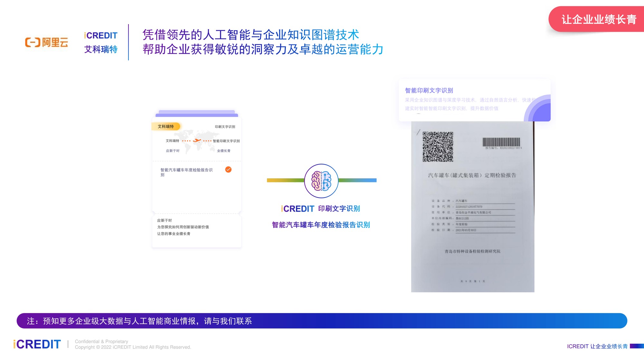Click the Alibaba Cloud logo
Viewport: 644px width, 362px height.
coord(47,42)
